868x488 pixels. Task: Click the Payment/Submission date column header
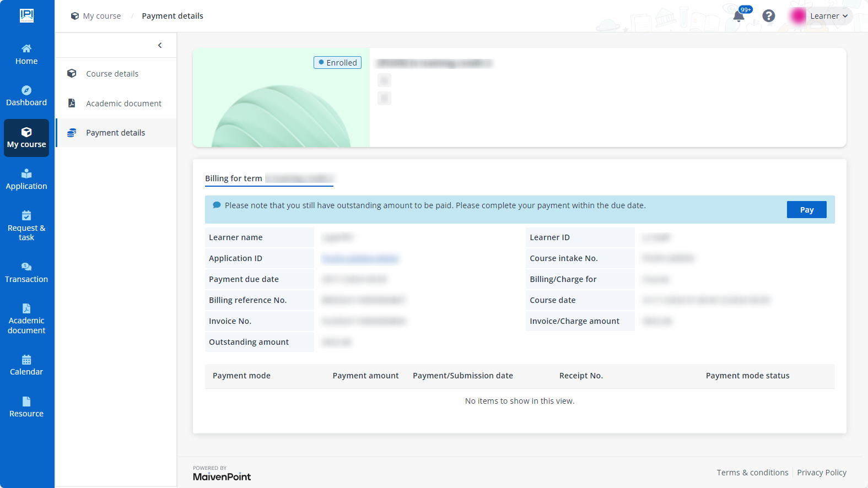[463, 376]
